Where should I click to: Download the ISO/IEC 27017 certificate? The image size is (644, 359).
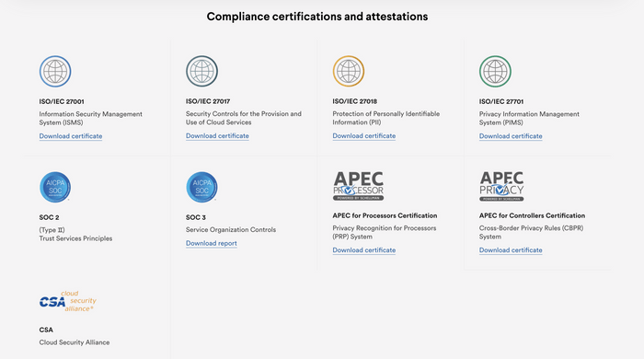tap(217, 135)
